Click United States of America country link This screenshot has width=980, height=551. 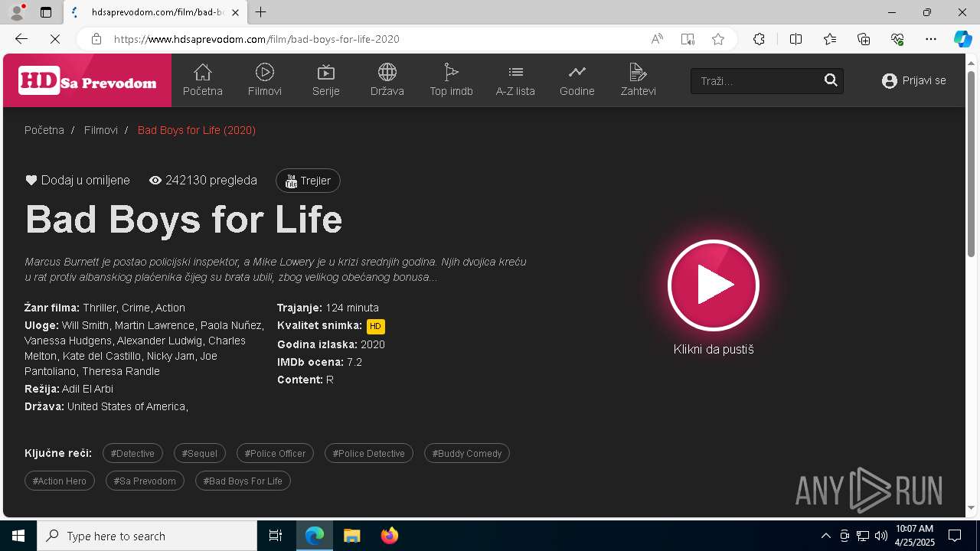126,406
